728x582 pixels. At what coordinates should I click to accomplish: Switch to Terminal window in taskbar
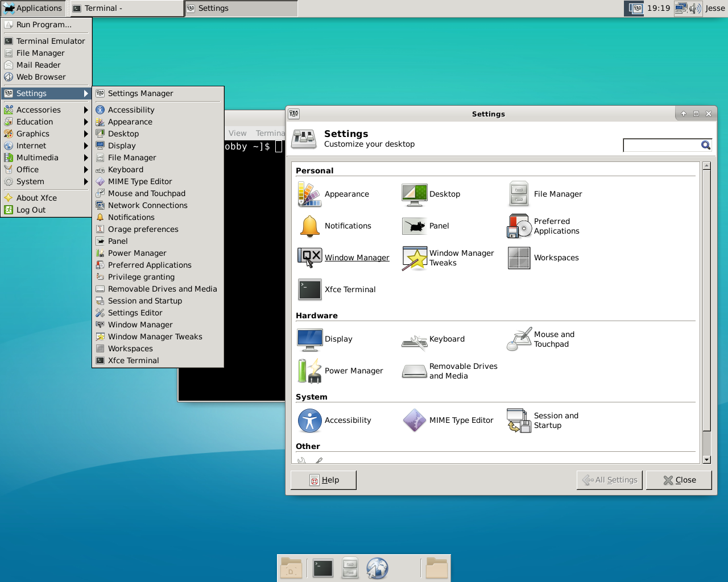(126, 8)
